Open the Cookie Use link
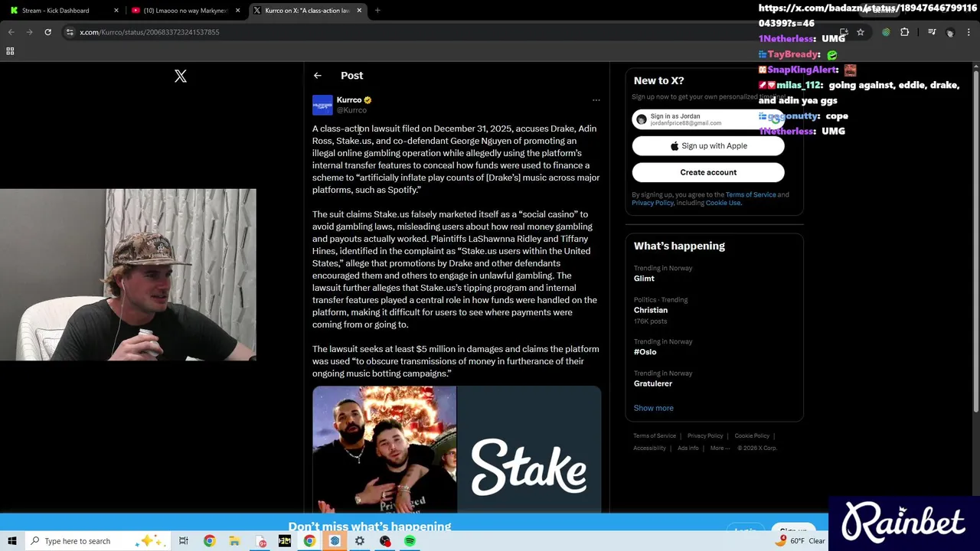The image size is (980, 551). pos(724,203)
